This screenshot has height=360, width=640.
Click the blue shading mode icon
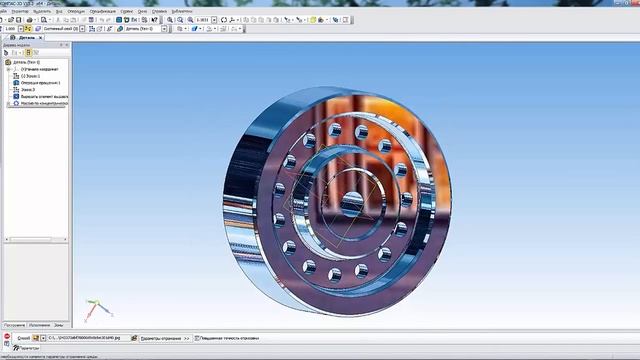(x=194, y=29)
